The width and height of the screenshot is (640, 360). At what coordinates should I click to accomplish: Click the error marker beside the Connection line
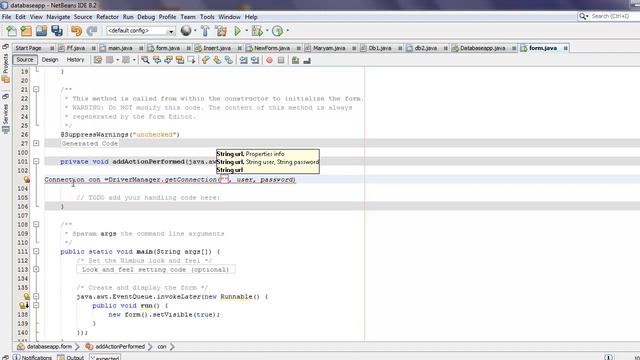click(27, 180)
